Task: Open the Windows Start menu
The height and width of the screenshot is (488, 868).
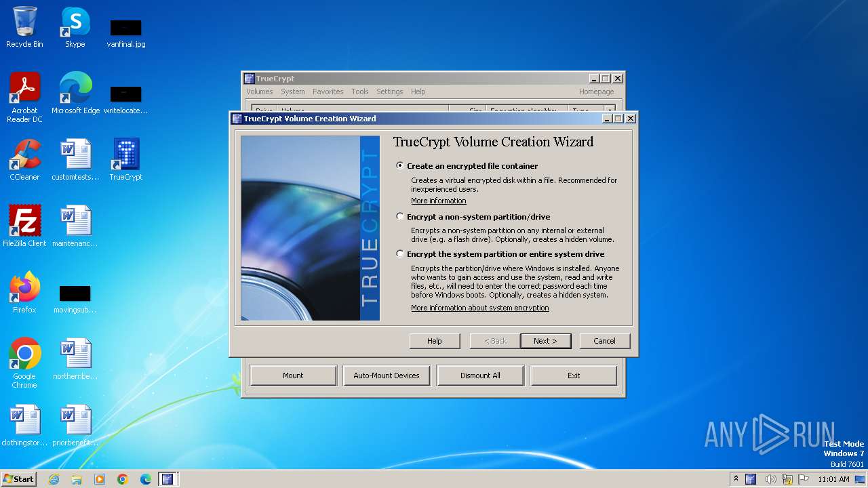Action: (18, 479)
